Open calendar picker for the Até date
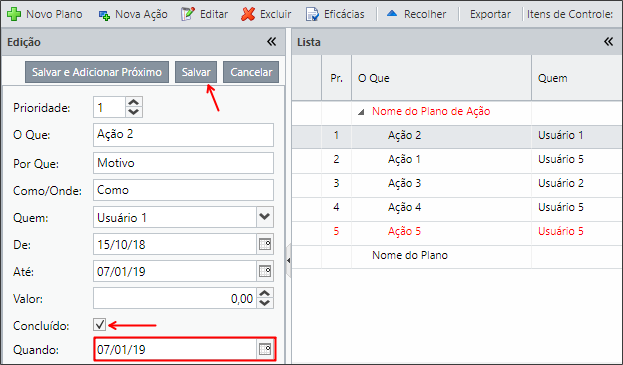This screenshot has width=623, height=365. (265, 271)
